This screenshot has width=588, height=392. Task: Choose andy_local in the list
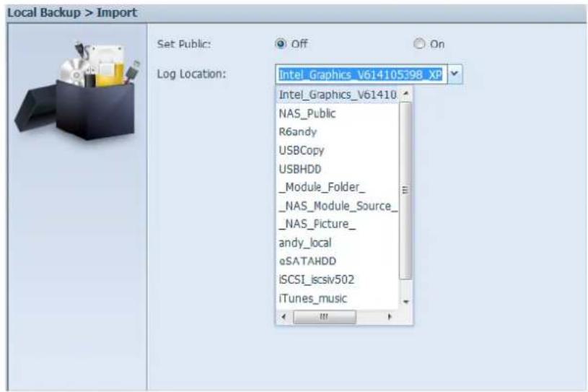[x=305, y=243]
